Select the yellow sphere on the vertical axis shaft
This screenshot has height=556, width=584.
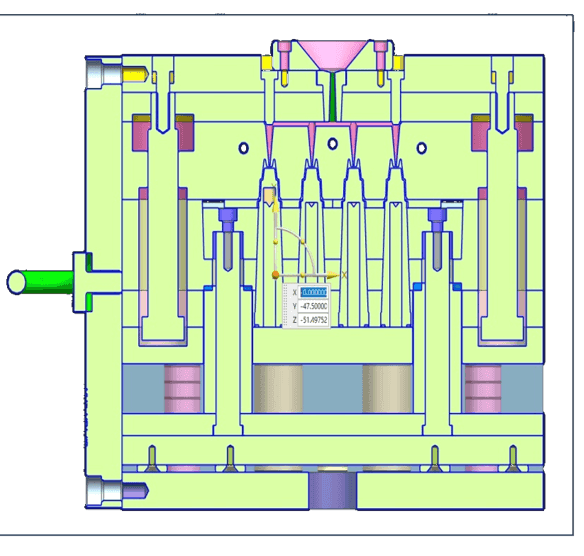tap(276, 242)
